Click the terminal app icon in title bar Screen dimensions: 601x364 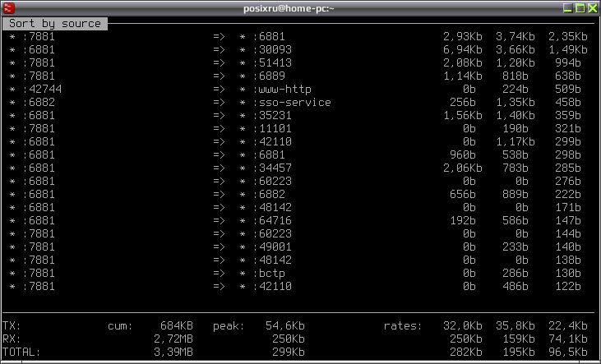coord(8,8)
